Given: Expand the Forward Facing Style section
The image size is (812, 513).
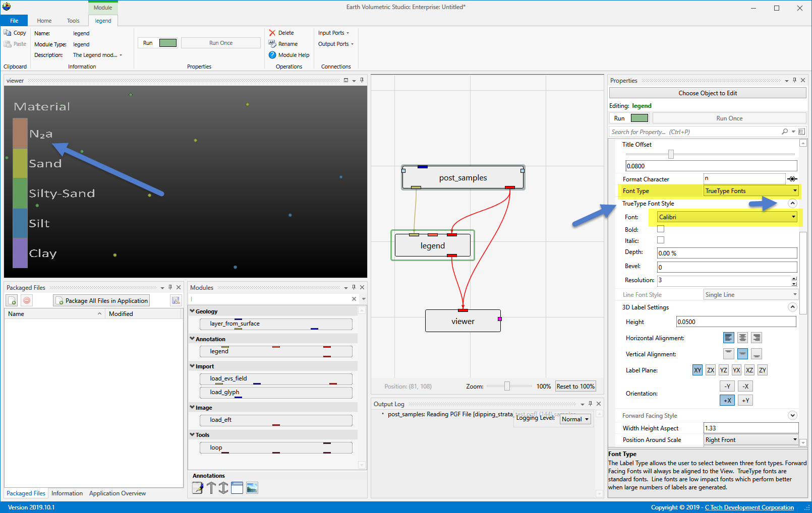Looking at the screenshot, I should pyautogui.click(x=792, y=416).
